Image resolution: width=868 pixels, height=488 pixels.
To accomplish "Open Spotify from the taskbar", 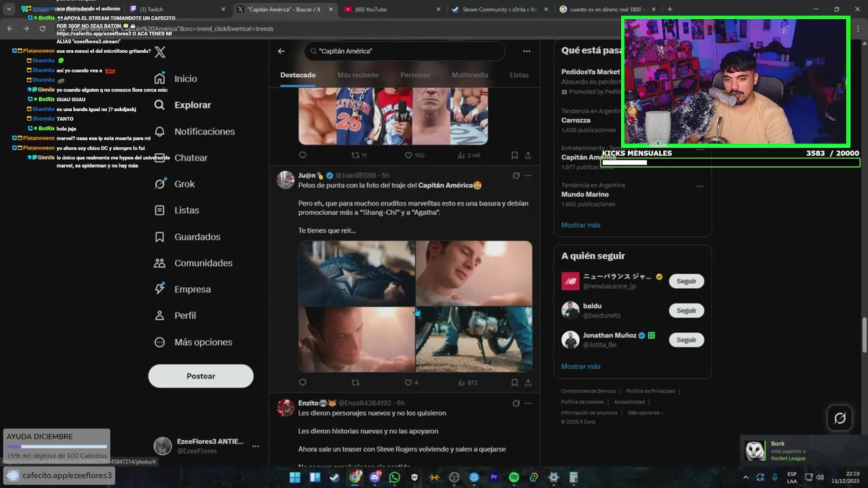I will pyautogui.click(x=514, y=477).
